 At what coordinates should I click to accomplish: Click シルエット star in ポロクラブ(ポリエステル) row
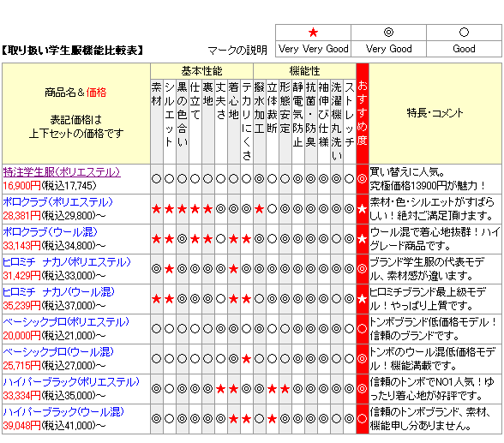pyautogui.click(x=170, y=209)
